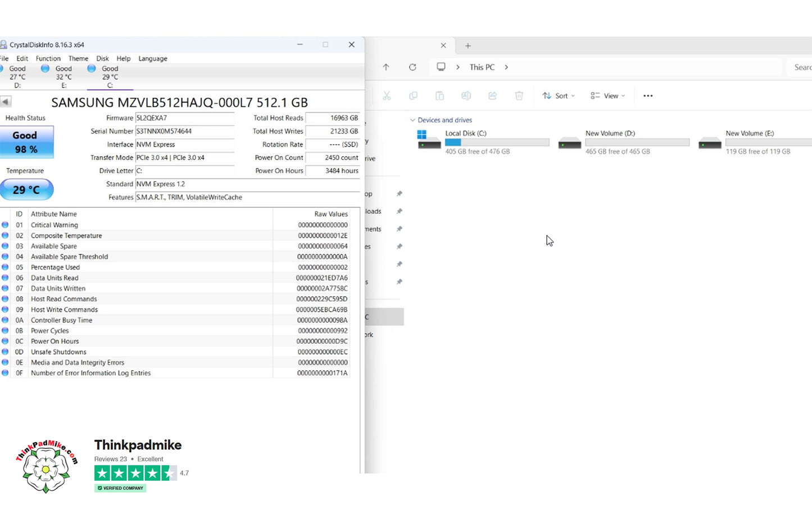
Task: Click the Up arrow in File Explorer
Action: [386, 67]
